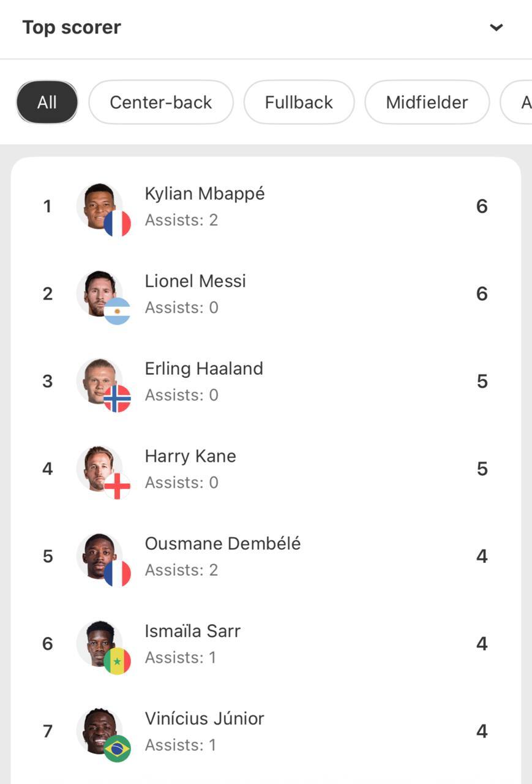Filter by Midfielder position
Image resolution: width=532 pixels, height=784 pixels.
(427, 102)
